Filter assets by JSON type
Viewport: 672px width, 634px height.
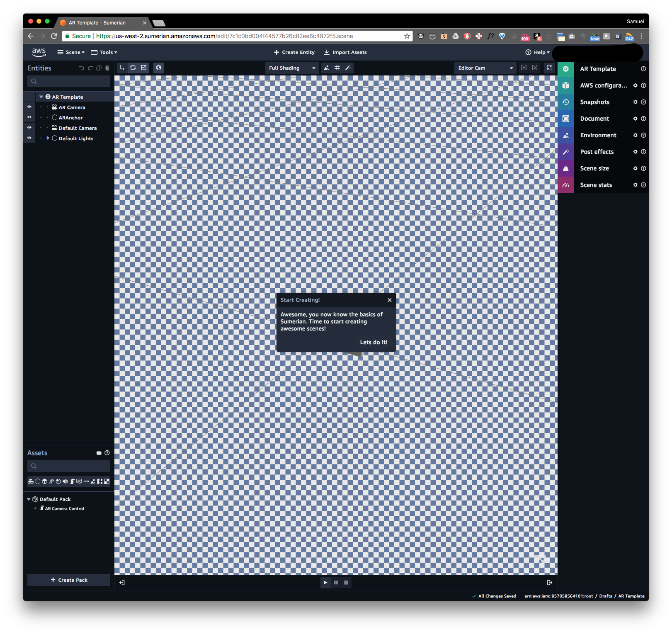pyautogui.click(x=86, y=481)
